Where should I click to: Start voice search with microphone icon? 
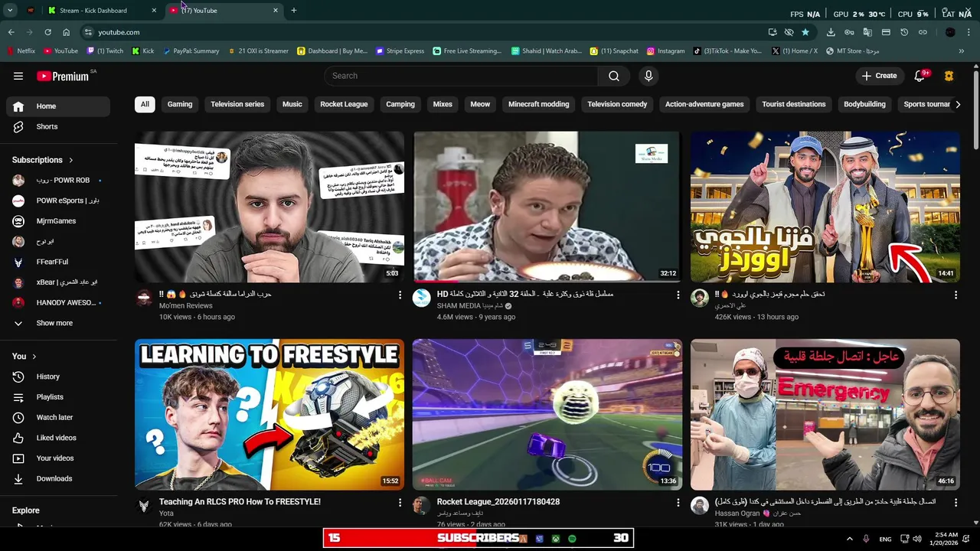[x=648, y=76]
